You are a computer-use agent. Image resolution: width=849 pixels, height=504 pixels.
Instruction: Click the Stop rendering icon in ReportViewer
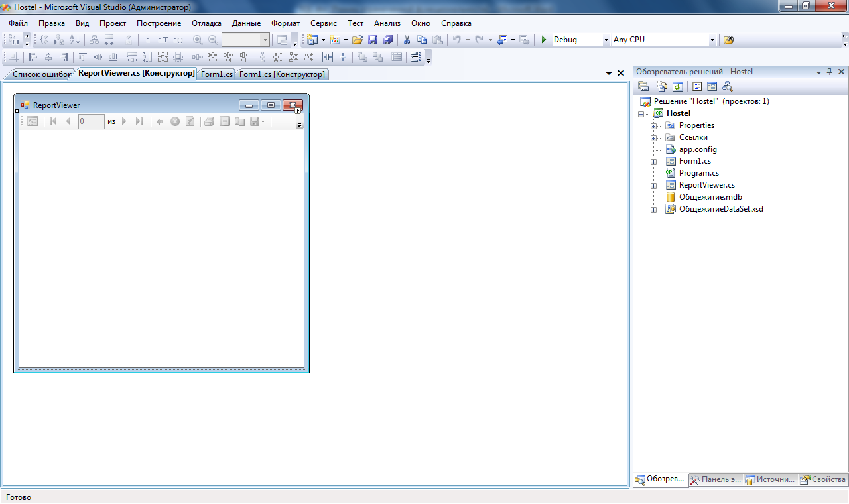(x=175, y=121)
